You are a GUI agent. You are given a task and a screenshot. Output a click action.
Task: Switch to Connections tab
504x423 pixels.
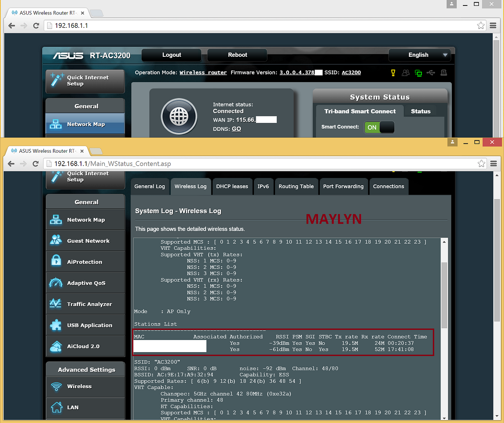coord(388,186)
